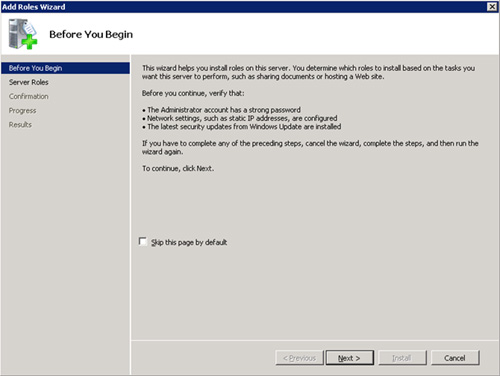
Task: Select the Confirmation step in the sidebar
Action: (29, 96)
